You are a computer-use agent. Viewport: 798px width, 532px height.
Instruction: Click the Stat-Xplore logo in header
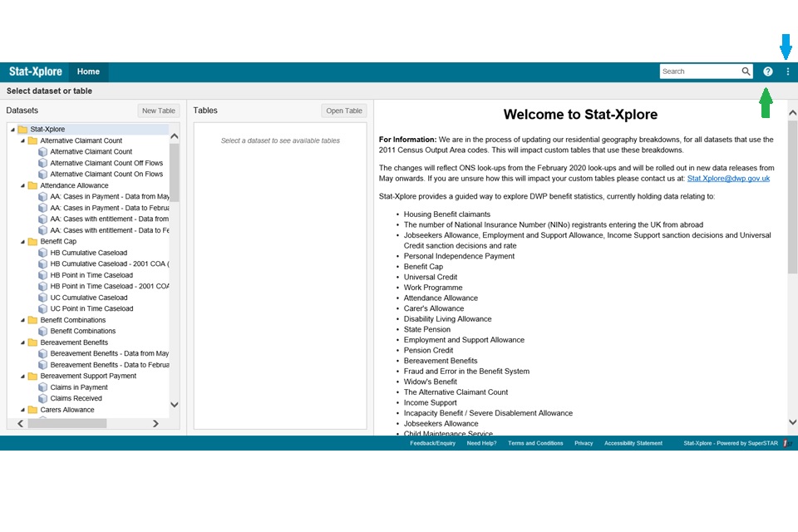tap(36, 71)
